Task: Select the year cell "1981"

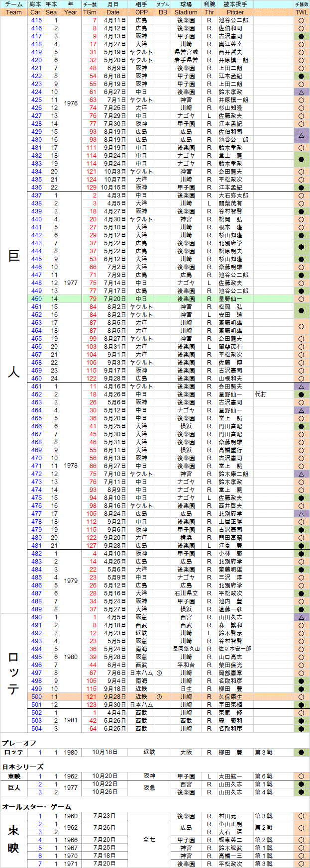Action: click(71, 721)
